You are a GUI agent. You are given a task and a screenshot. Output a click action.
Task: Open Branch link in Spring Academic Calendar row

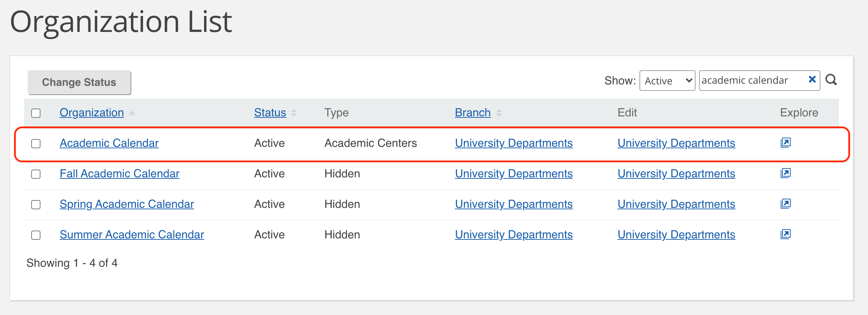pos(514,204)
